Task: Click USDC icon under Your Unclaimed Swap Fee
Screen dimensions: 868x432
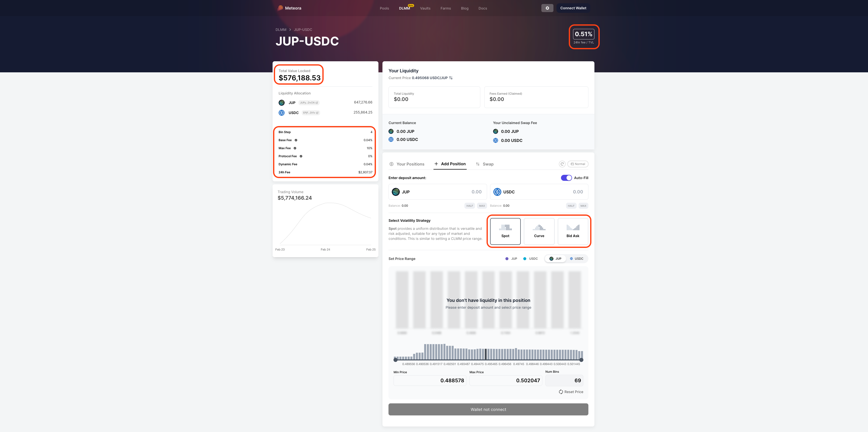Action: tap(496, 141)
